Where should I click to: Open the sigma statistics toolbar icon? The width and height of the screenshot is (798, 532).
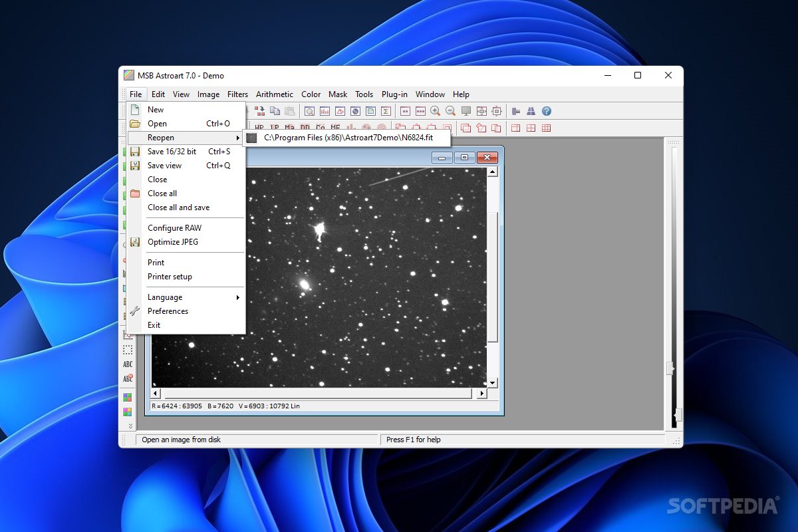coord(386,111)
